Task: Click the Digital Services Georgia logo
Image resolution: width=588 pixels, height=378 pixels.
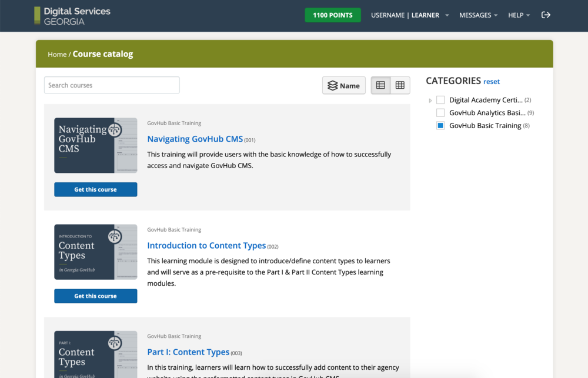Action: pos(72,15)
